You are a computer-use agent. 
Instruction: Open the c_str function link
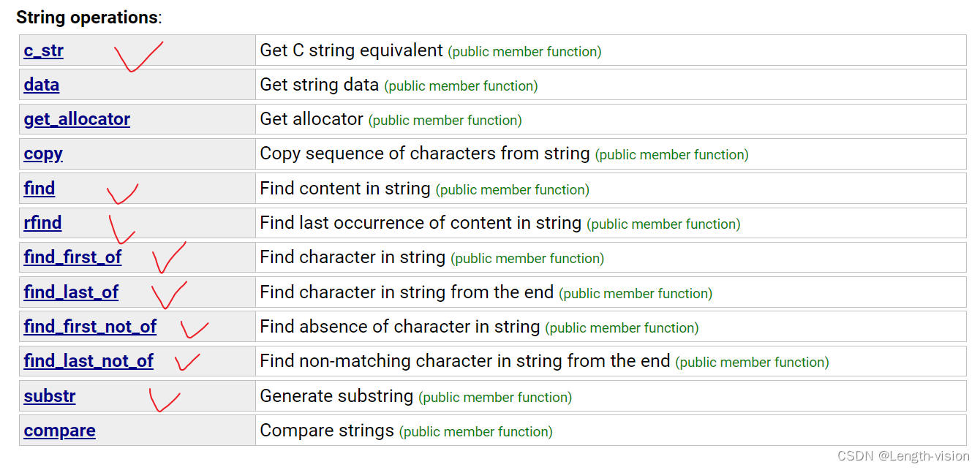pyautogui.click(x=43, y=51)
